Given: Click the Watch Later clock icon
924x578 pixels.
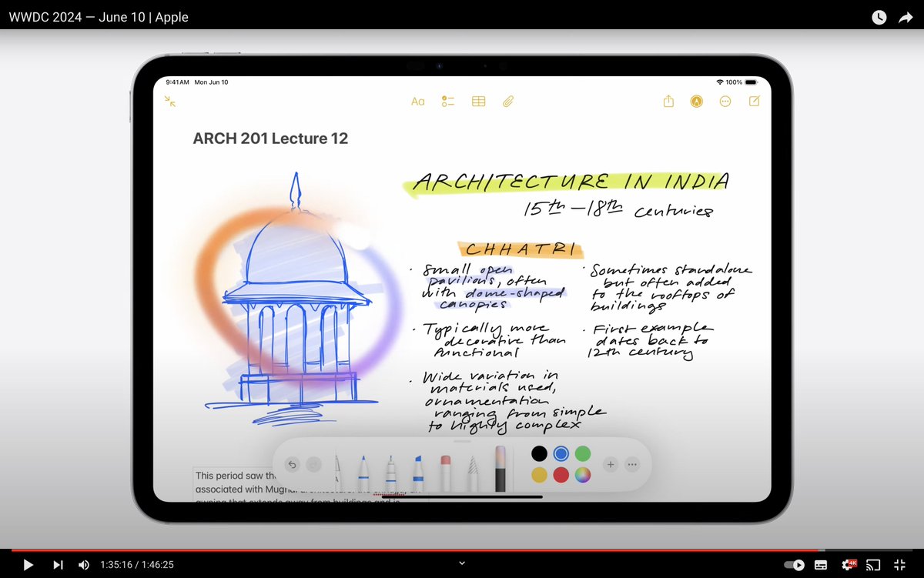Looking at the screenshot, I should pyautogui.click(x=879, y=17).
